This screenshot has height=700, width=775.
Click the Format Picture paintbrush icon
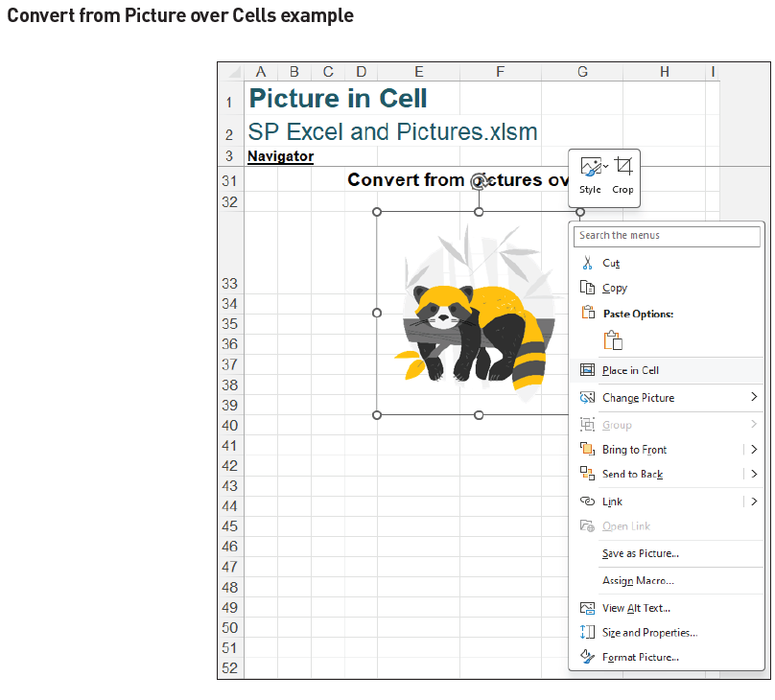click(x=587, y=657)
